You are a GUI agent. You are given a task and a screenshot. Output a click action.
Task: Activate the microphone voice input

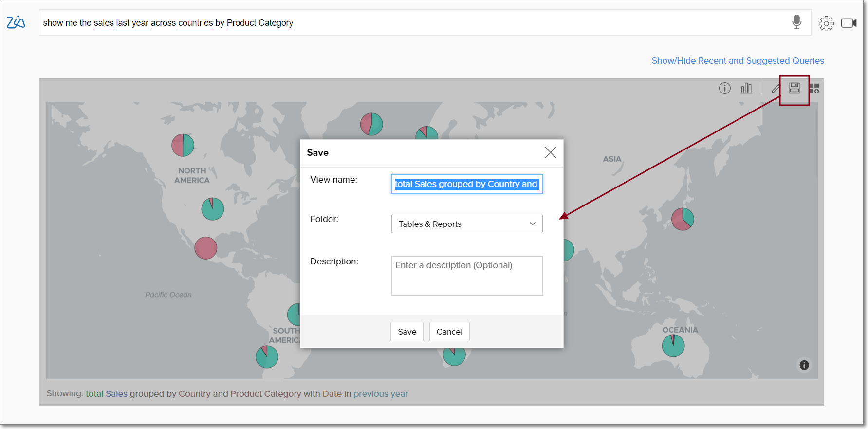(x=796, y=22)
